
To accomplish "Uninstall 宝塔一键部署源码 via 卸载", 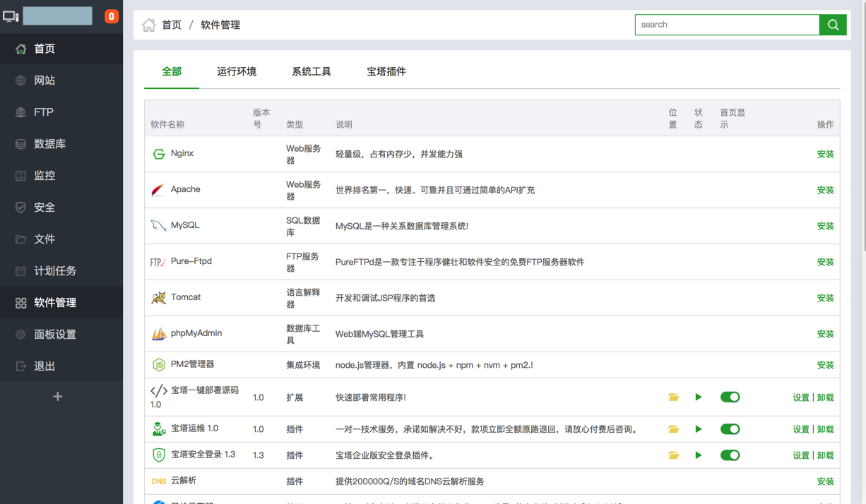I will click(825, 397).
